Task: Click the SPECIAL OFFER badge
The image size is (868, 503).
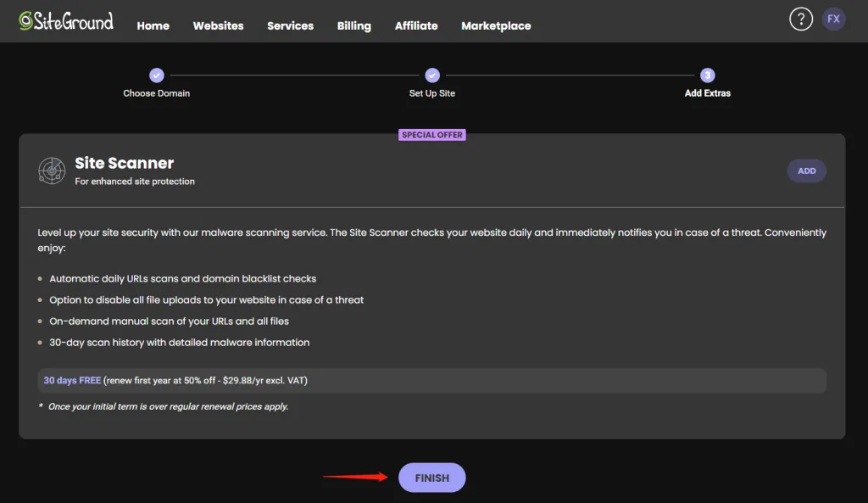Action: [432, 135]
